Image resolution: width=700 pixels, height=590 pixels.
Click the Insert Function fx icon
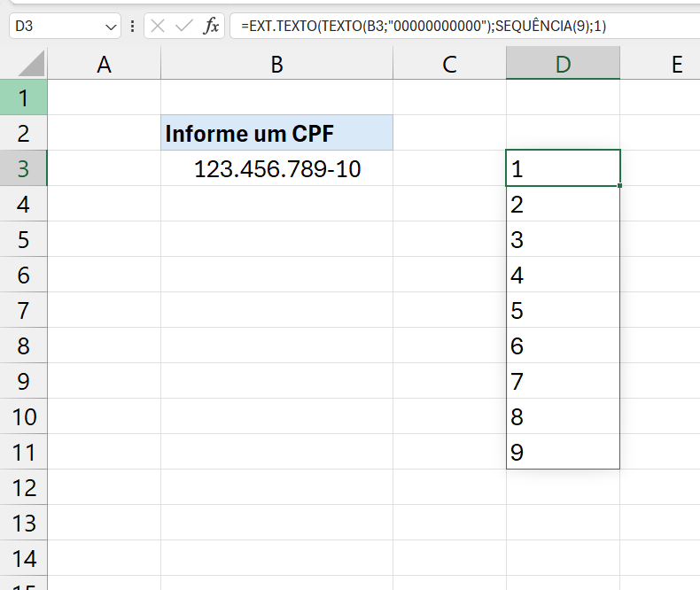(211, 26)
